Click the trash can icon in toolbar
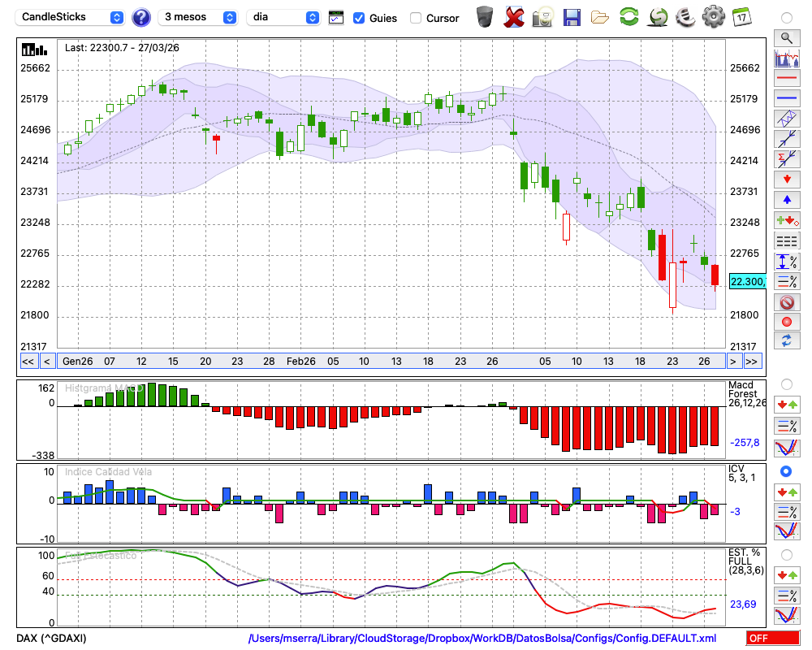This screenshot has height=650, width=812. [485, 16]
